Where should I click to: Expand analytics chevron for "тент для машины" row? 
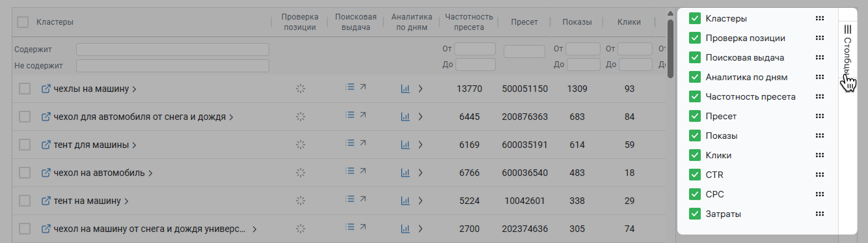click(x=420, y=145)
